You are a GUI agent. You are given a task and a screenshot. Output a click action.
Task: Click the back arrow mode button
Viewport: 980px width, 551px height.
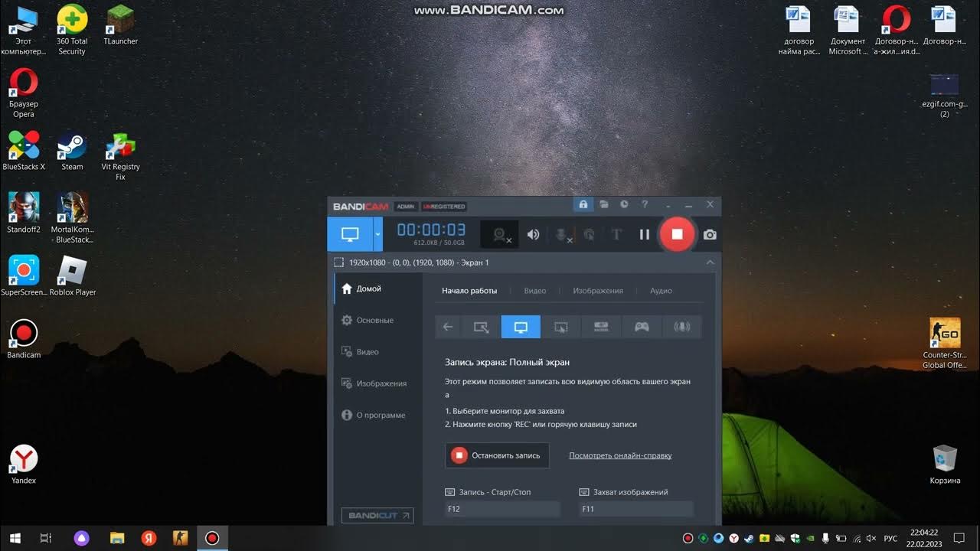(448, 327)
